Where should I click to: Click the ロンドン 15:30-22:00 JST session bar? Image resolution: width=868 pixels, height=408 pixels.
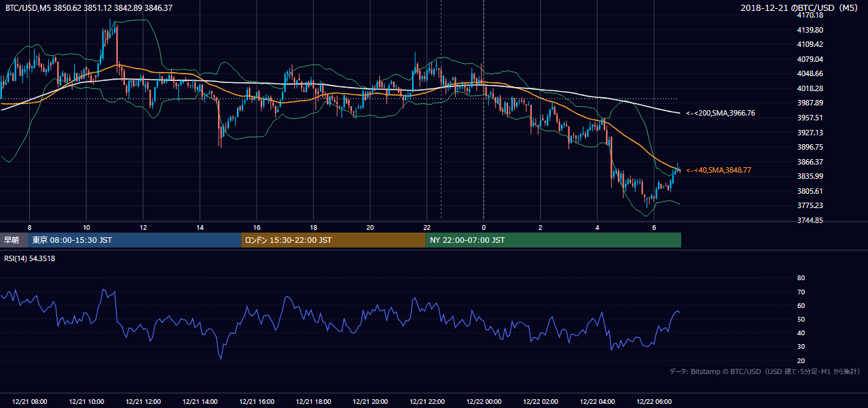click(333, 240)
